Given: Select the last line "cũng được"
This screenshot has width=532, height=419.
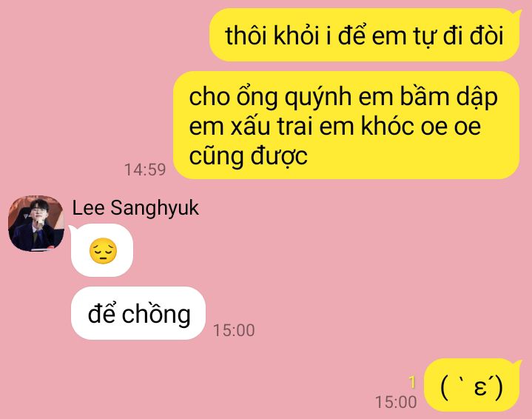Looking at the screenshot, I should [249, 156].
